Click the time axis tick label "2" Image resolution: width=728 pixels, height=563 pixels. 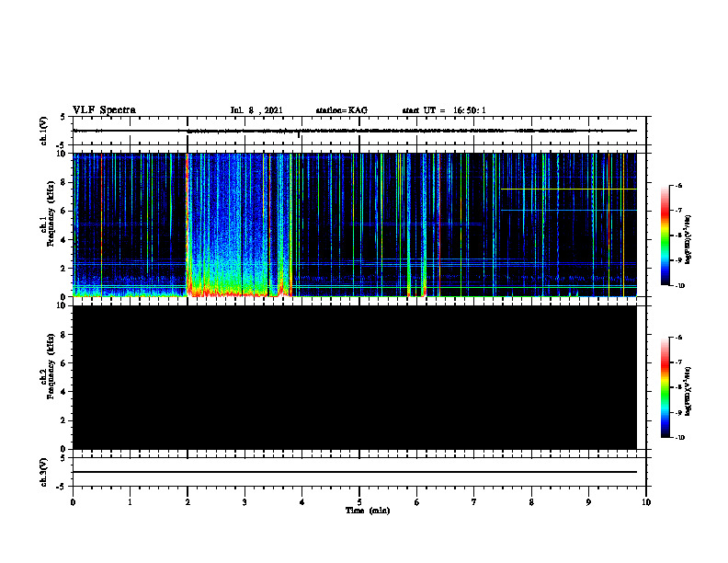point(188,501)
